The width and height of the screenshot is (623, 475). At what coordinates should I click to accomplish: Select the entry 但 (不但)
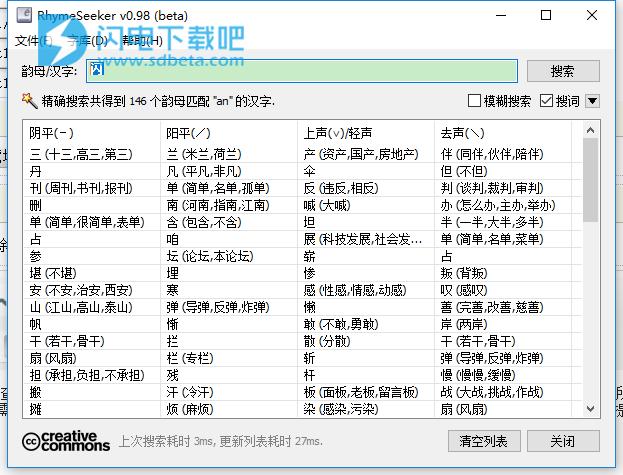pos(464,171)
